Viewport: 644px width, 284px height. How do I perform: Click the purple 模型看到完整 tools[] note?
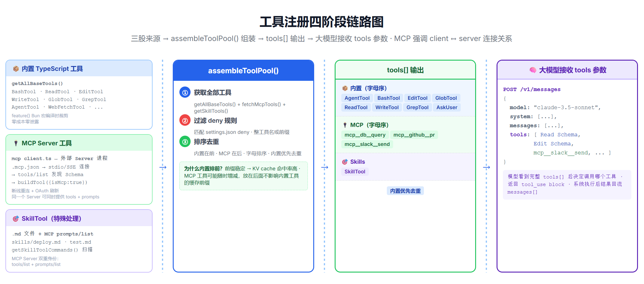coord(567,185)
